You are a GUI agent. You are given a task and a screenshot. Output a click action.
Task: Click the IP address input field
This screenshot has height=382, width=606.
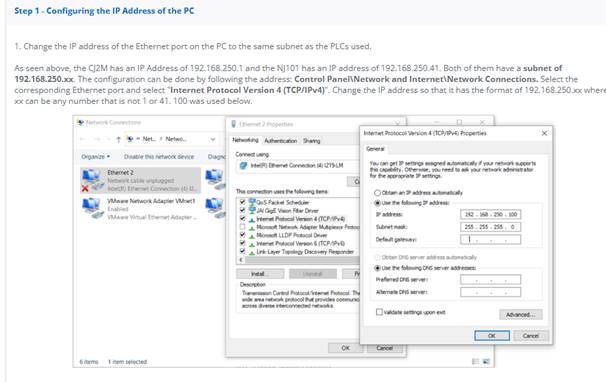click(490, 214)
